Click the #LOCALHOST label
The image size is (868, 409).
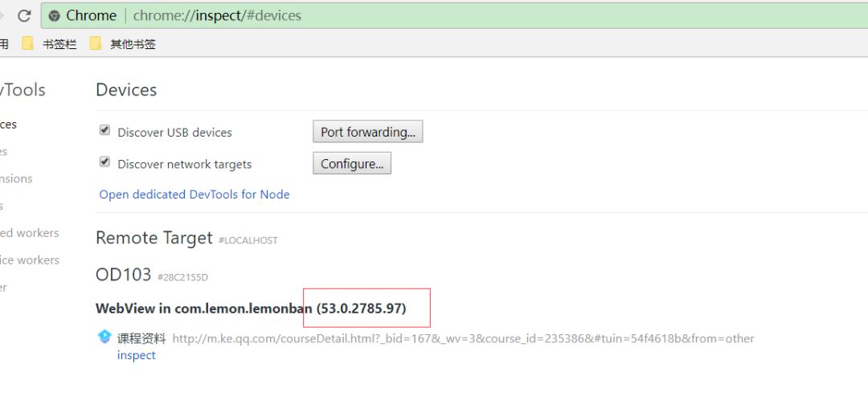(x=248, y=241)
